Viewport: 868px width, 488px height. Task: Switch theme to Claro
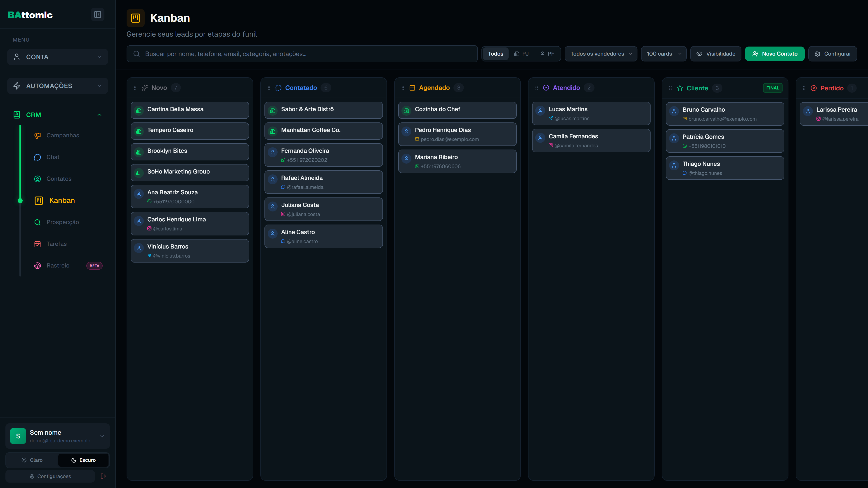[x=32, y=460]
